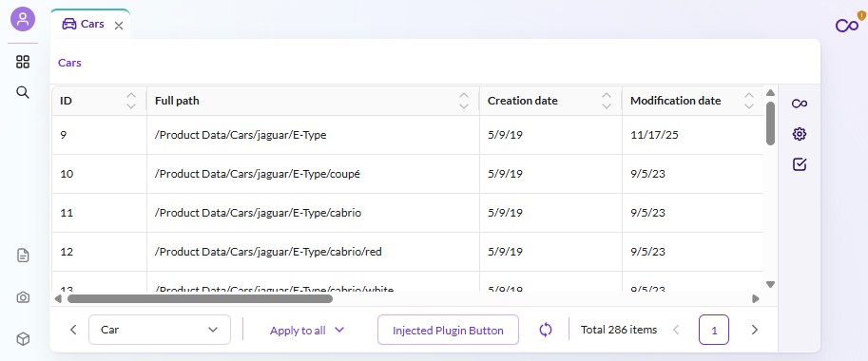This screenshot has width=868, height=361.
Task: Select the row with ID 10
Action: [408, 174]
